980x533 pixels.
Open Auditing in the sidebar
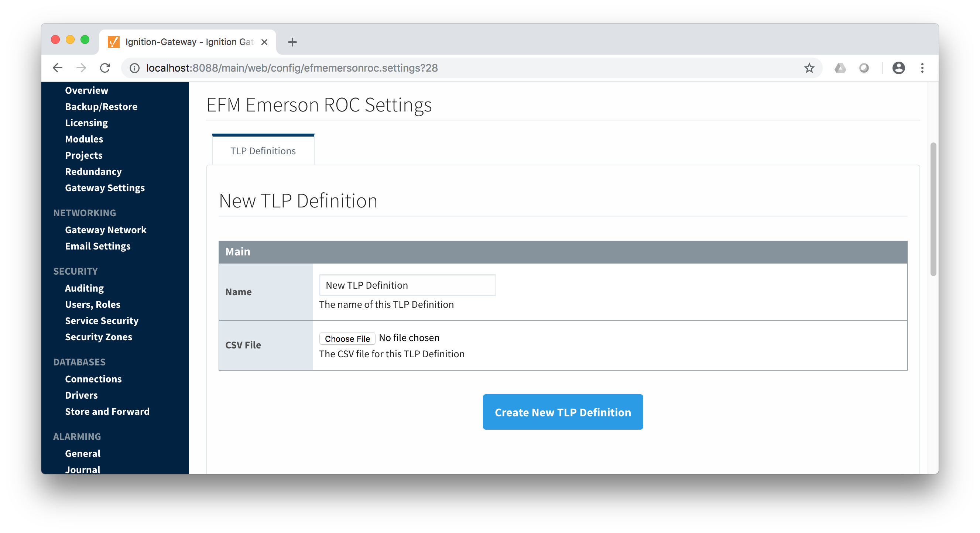tap(84, 288)
